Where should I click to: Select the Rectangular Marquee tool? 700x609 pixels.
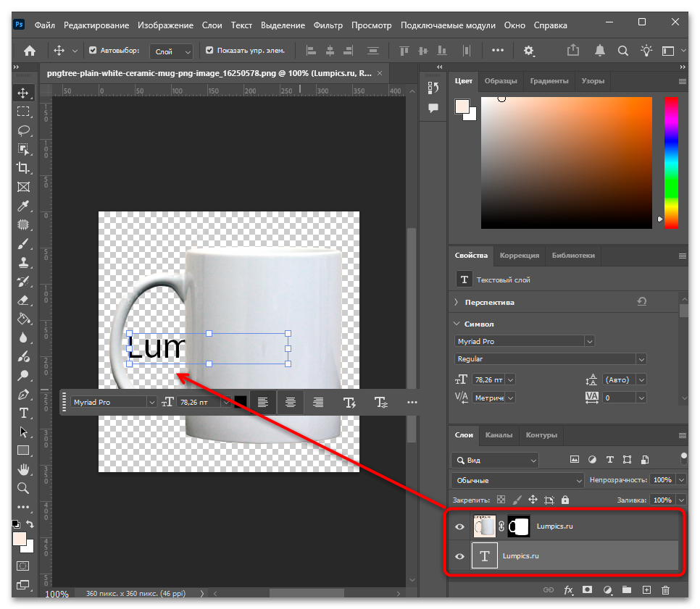point(23,112)
